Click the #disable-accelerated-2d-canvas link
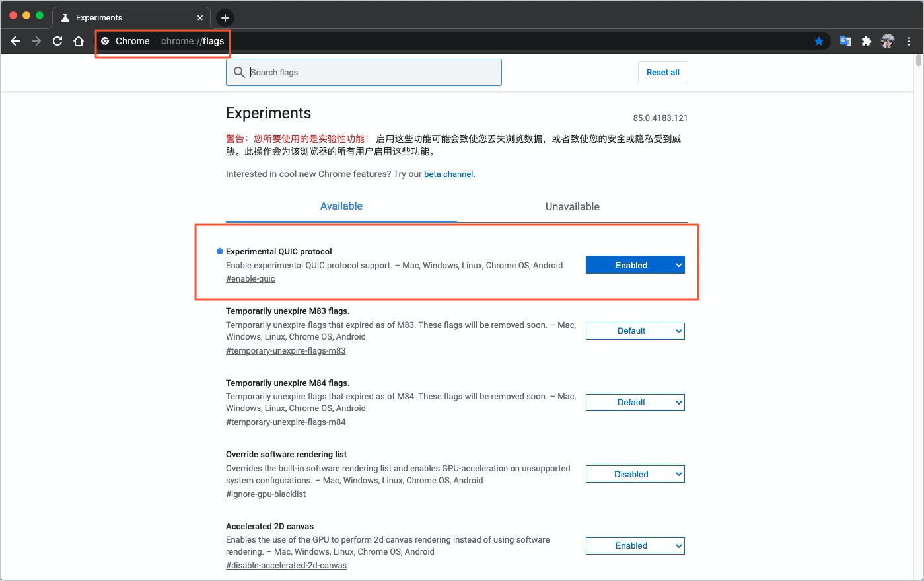Viewport: 924px width, 581px height. coord(287,566)
